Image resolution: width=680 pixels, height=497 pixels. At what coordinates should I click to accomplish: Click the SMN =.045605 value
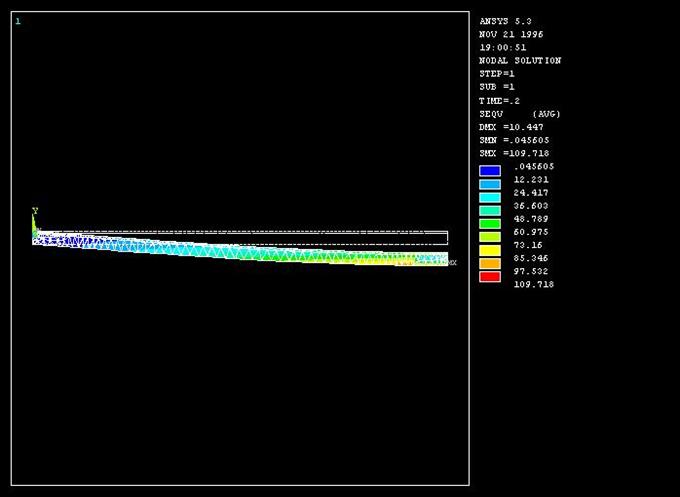514,140
